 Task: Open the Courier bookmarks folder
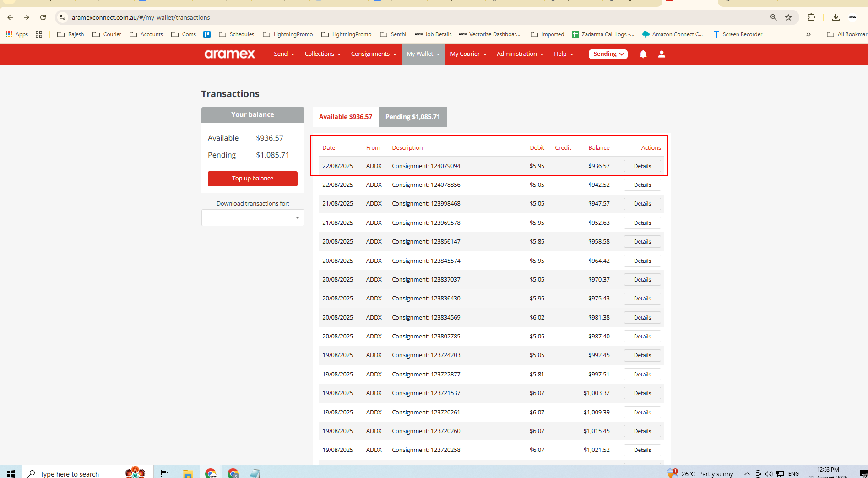point(107,34)
